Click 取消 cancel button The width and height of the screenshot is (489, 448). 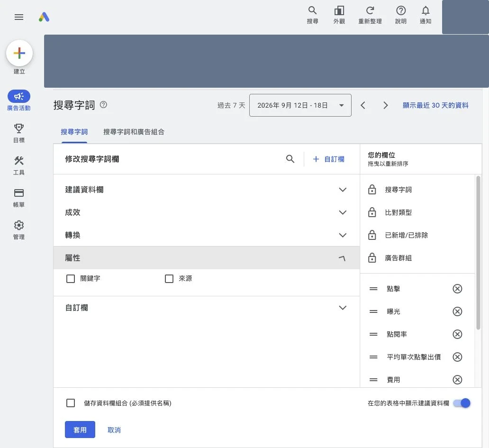pyautogui.click(x=114, y=430)
